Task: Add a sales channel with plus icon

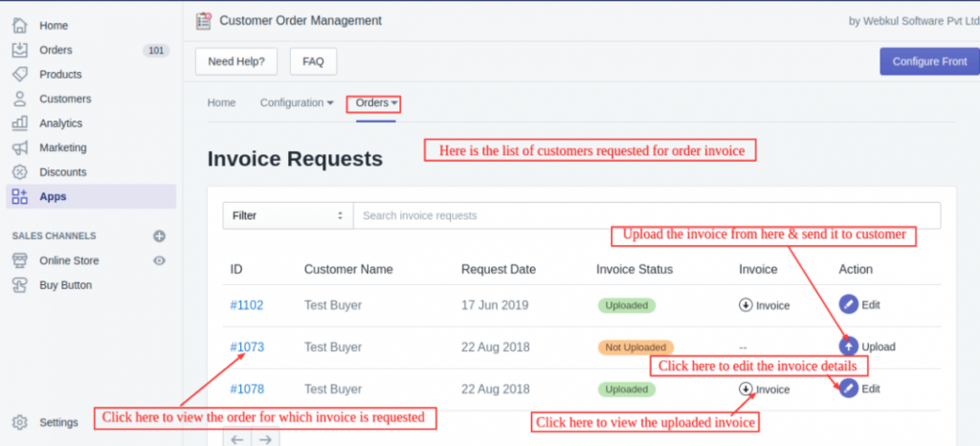Action: point(160,235)
